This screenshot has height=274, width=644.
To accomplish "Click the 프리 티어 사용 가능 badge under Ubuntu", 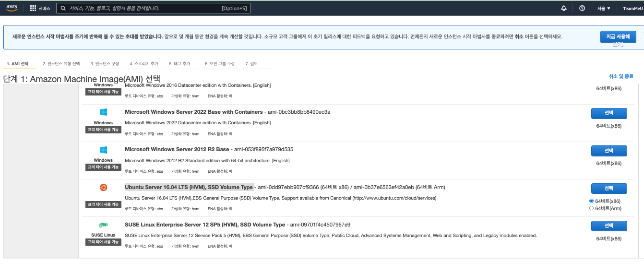I will point(103,204).
